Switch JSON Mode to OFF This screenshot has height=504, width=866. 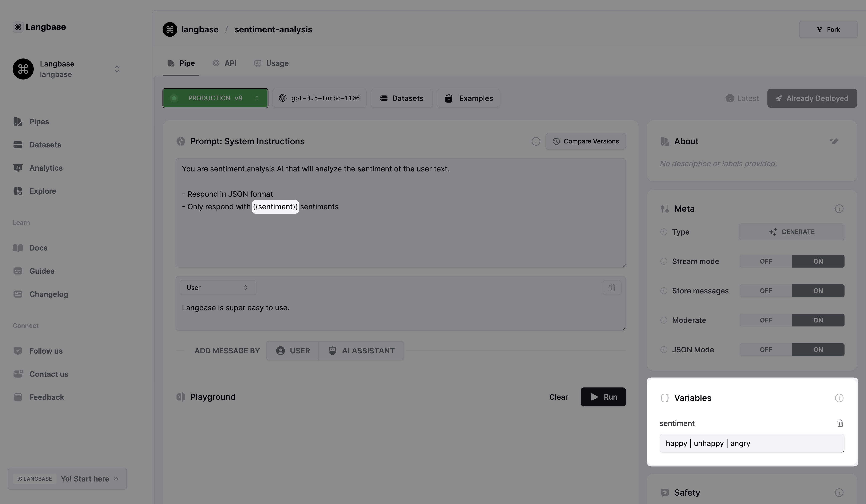click(x=765, y=350)
